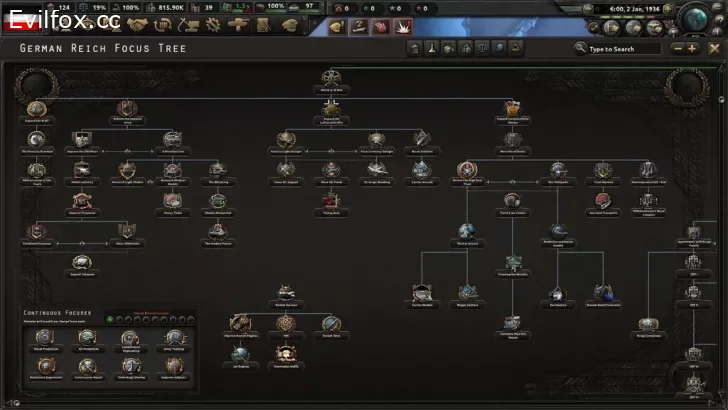The height and width of the screenshot is (410, 728).
Task: Pick the Jet Engines focus
Action: 240,353
